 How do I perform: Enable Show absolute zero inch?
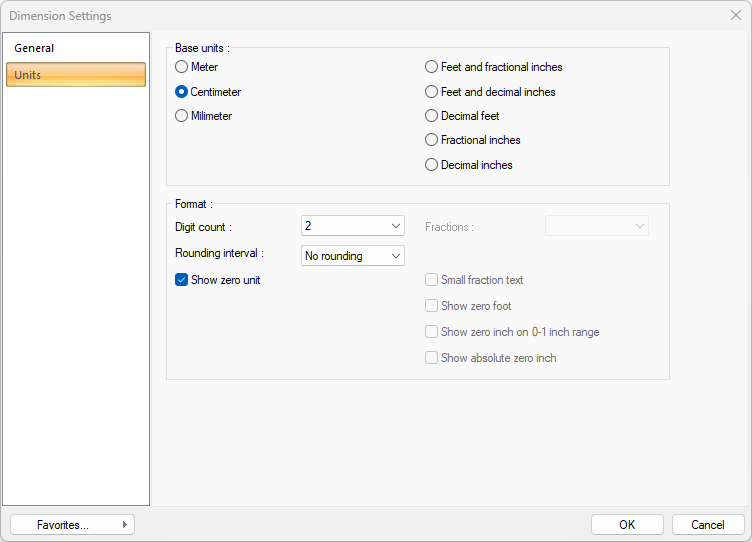point(431,358)
